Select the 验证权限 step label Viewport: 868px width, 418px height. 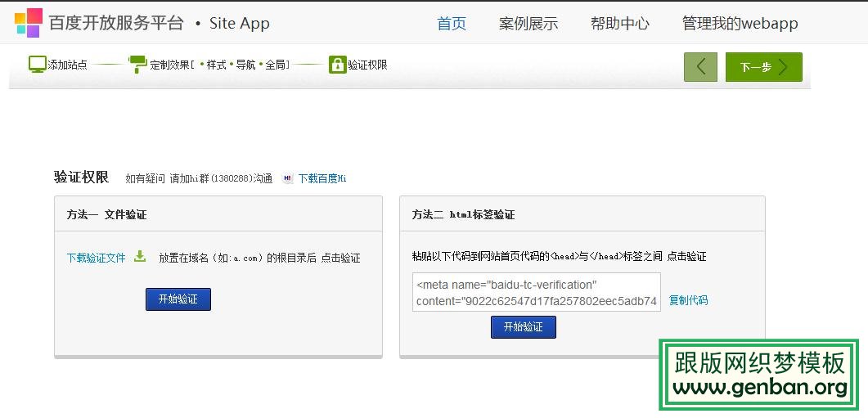coord(367,65)
